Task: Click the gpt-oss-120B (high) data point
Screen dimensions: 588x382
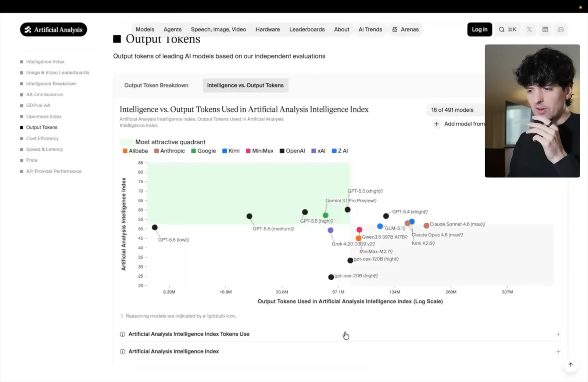Action: tap(350, 260)
